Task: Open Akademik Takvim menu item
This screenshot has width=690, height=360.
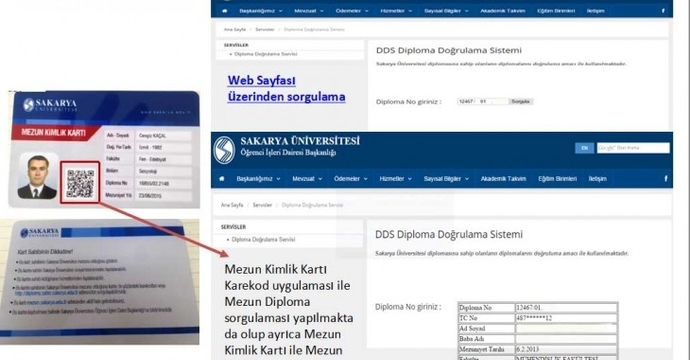Action: point(503,179)
